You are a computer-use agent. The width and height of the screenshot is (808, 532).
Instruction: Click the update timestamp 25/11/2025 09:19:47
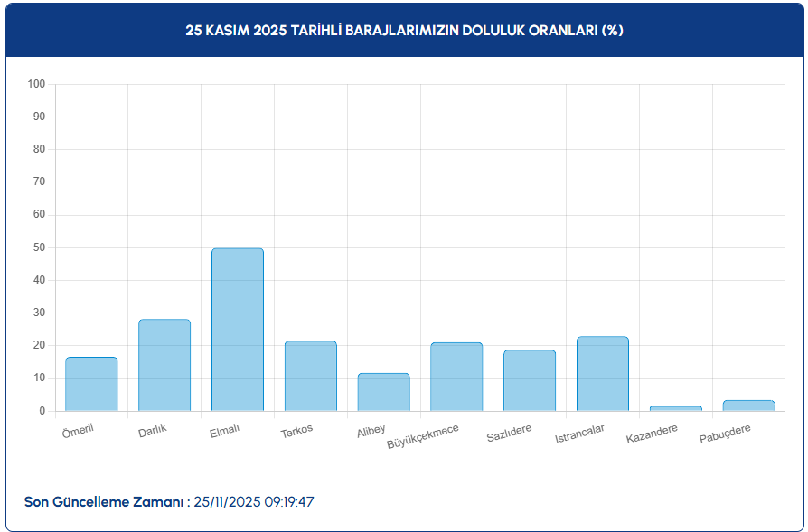[x=254, y=501]
